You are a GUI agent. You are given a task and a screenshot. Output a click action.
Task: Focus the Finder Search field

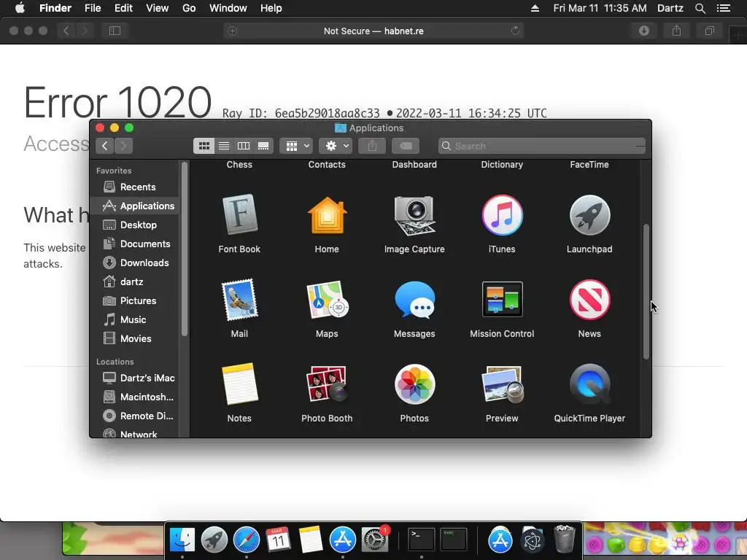542,146
